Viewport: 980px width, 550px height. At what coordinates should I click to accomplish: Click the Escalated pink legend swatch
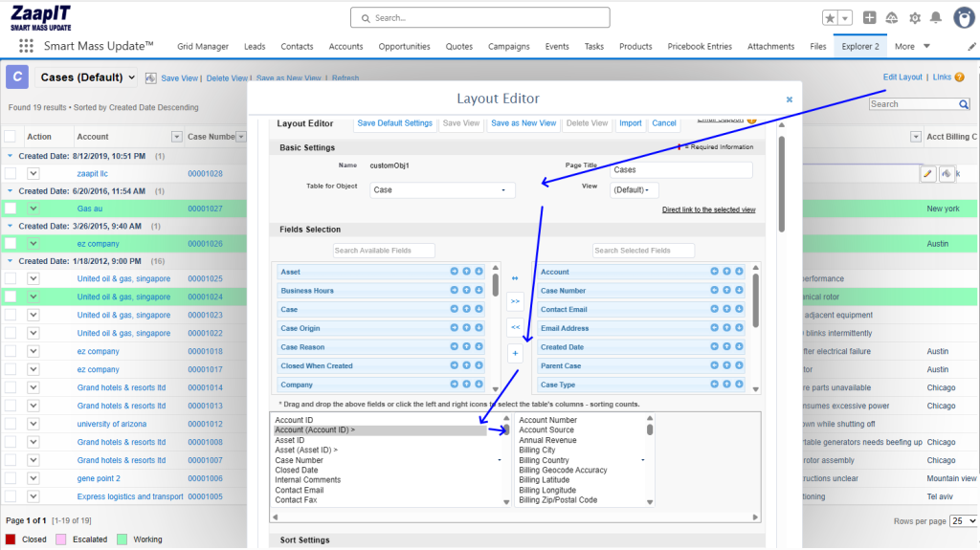click(60, 539)
